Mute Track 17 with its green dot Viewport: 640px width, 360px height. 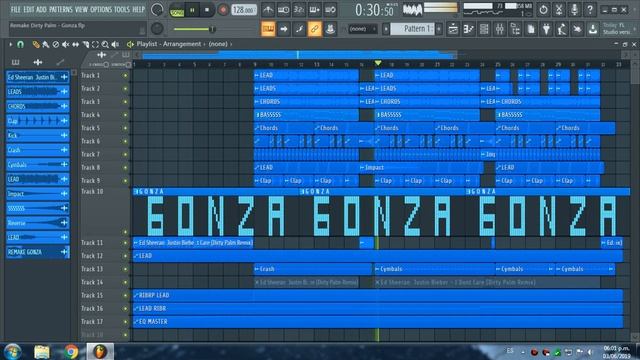coord(125,322)
